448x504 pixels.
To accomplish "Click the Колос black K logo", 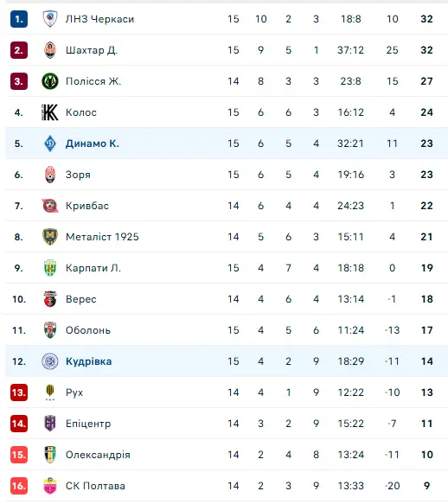I will pos(50,112).
